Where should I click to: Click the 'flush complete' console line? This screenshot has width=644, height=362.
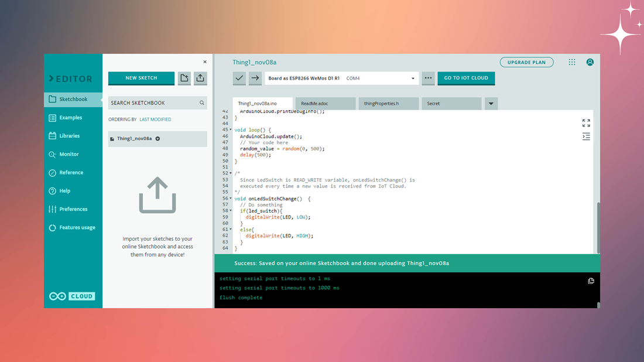[x=241, y=298]
